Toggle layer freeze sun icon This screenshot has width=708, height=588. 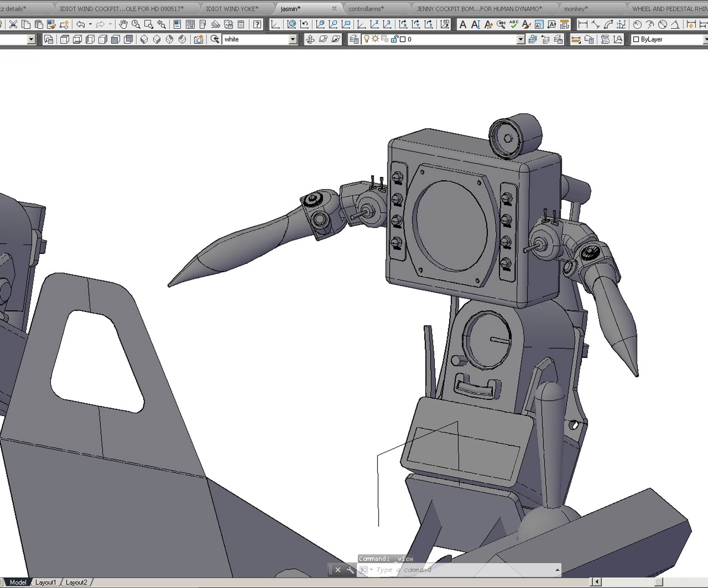pos(375,39)
